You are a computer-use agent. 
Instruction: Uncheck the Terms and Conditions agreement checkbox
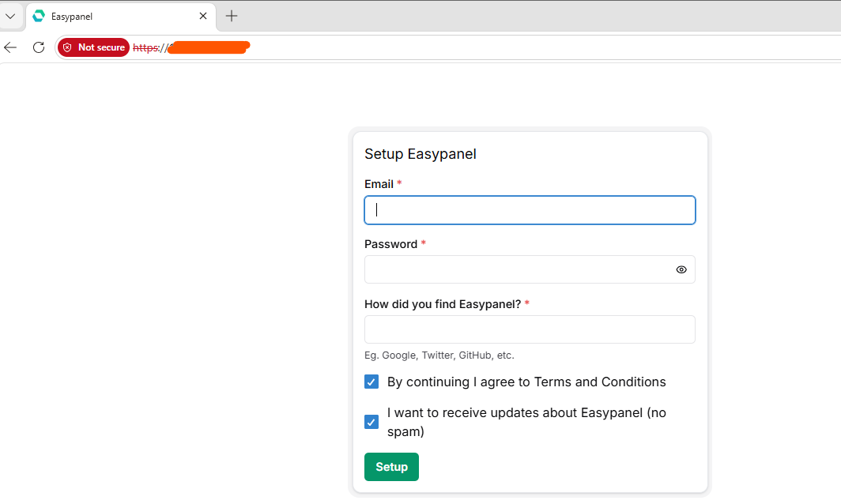click(371, 382)
